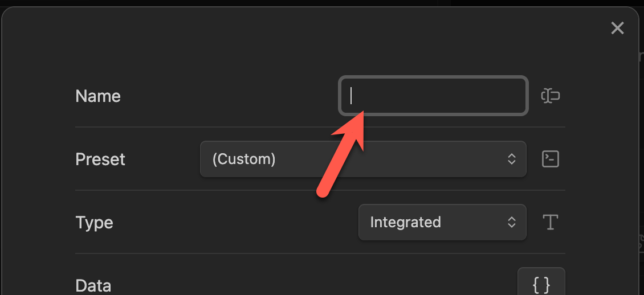The image size is (644, 295).
Task: Click the "Data" row label
Action: click(93, 285)
